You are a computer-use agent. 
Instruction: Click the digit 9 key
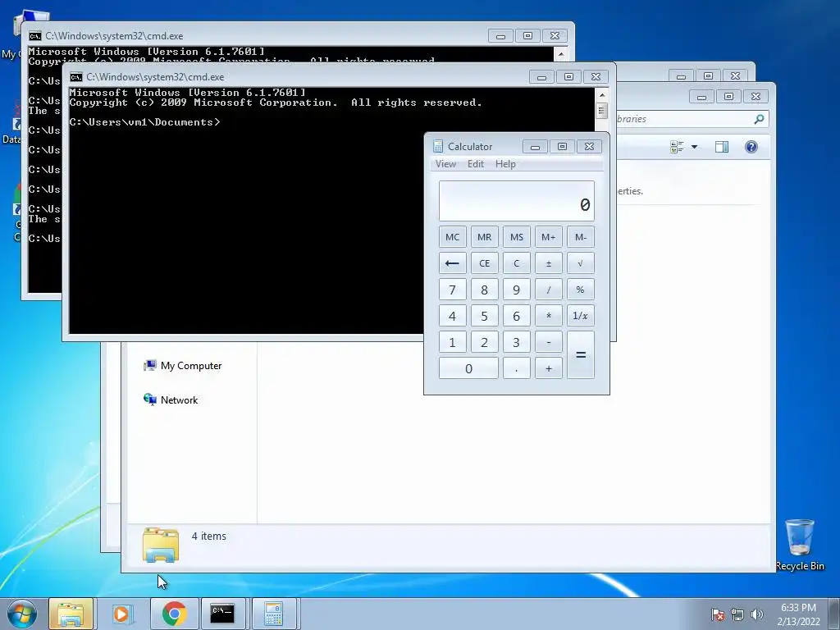coord(517,290)
